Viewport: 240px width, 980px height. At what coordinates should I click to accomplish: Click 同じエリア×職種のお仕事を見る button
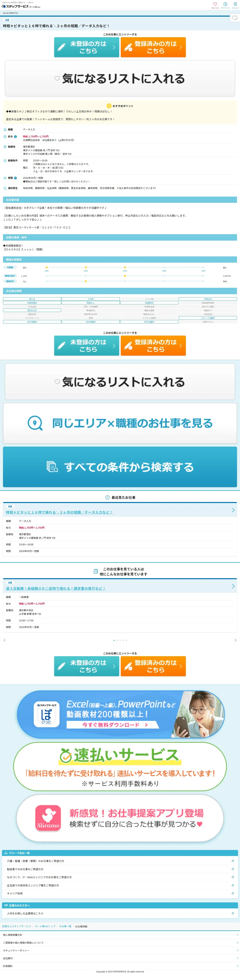tap(120, 423)
